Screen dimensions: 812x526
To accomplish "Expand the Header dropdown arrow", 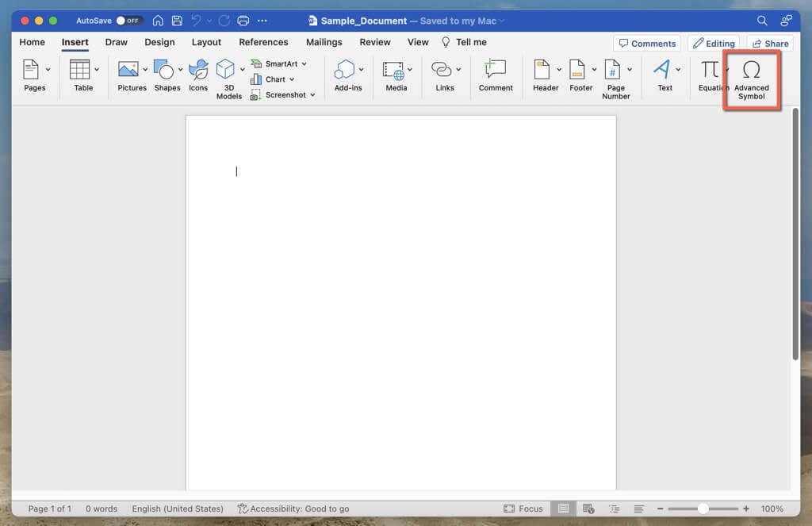I will pos(559,70).
